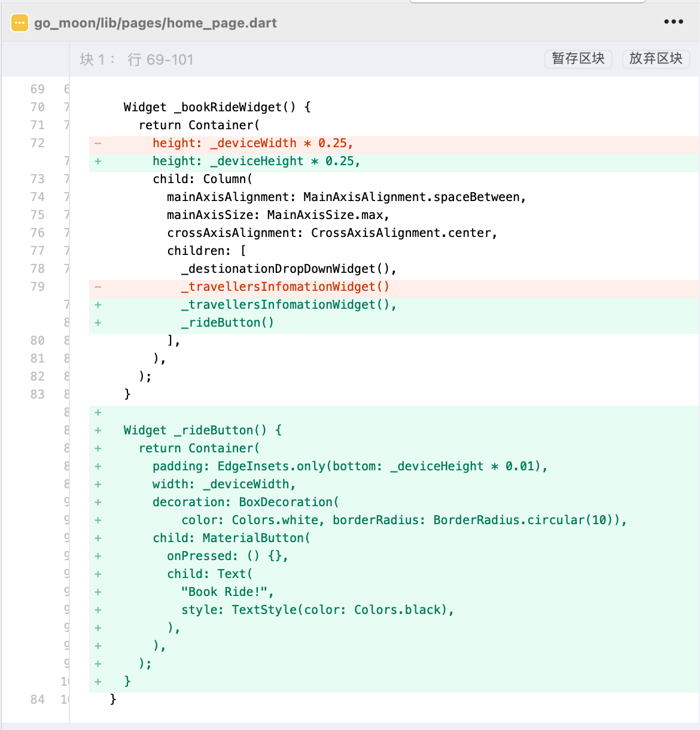The height and width of the screenshot is (730, 700).
Task: Click the yellow modified-file status icon
Action: tap(20, 23)
